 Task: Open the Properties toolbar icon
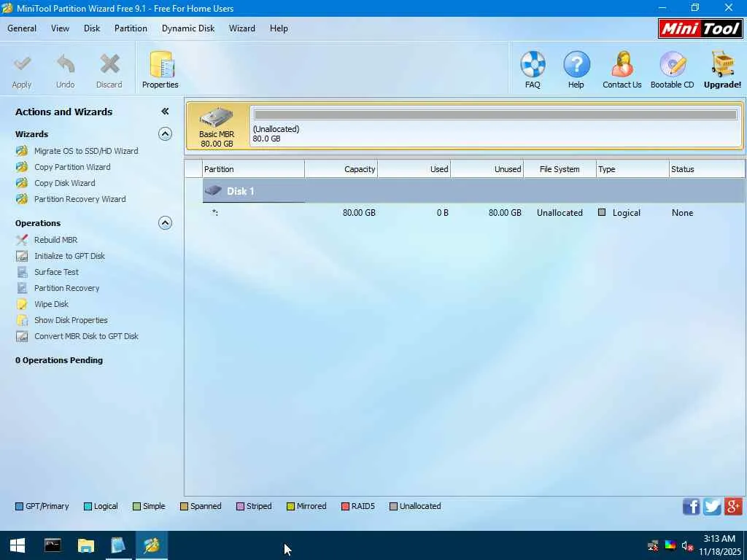coord(161,64)
